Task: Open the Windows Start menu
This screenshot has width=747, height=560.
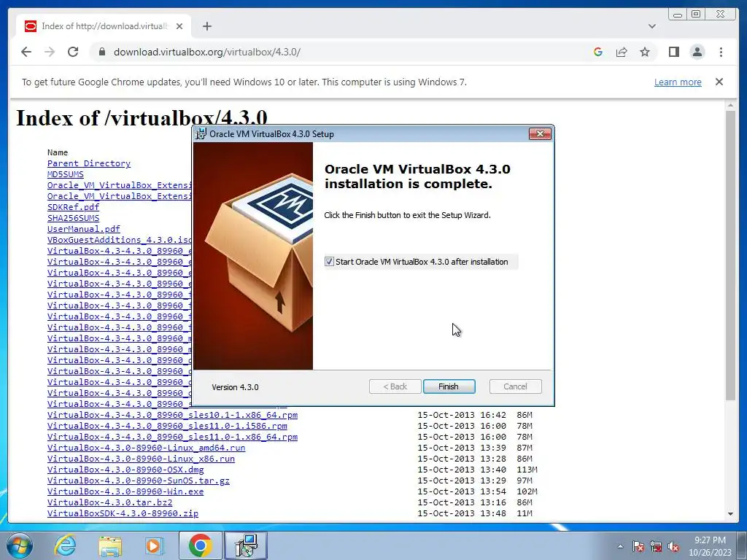Action: pos(19,545)
